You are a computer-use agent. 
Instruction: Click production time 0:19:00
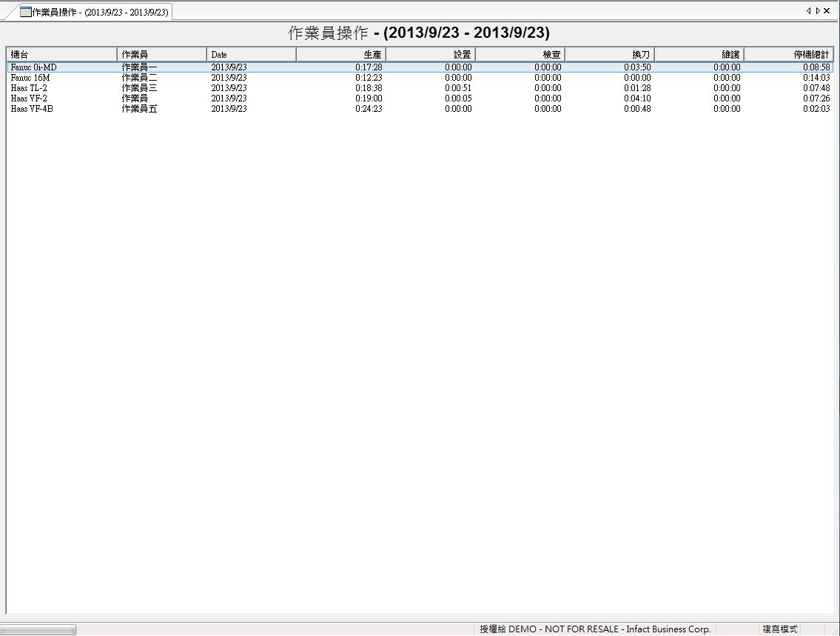pyautogui.click(x=369, y=98)
